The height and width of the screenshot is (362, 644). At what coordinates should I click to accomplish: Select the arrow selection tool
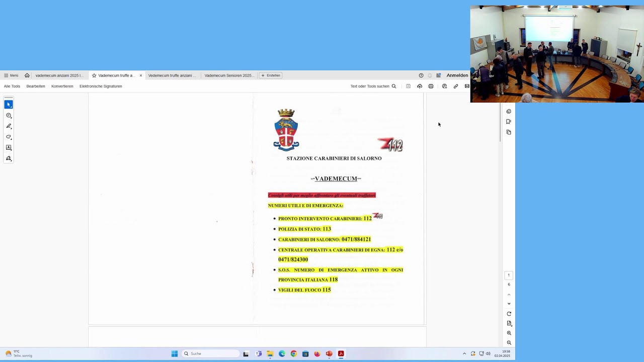pyautogui.click(x=9, y=105)
